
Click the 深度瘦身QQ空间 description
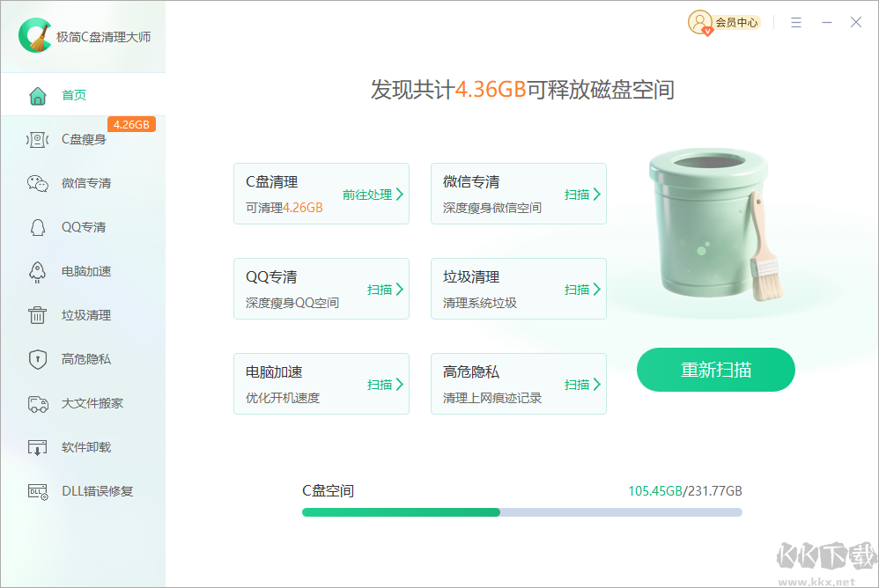pyautogui.click(x=292, y=303)
